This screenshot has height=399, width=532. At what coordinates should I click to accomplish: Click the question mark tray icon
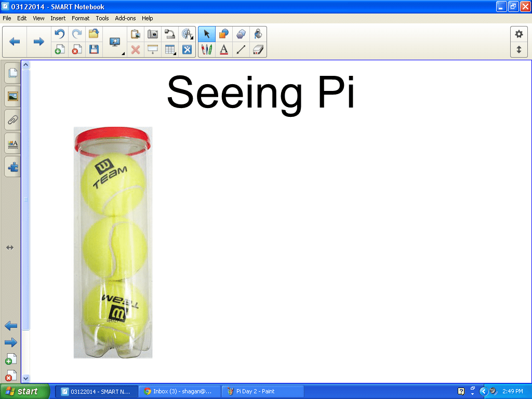point(461,392)
